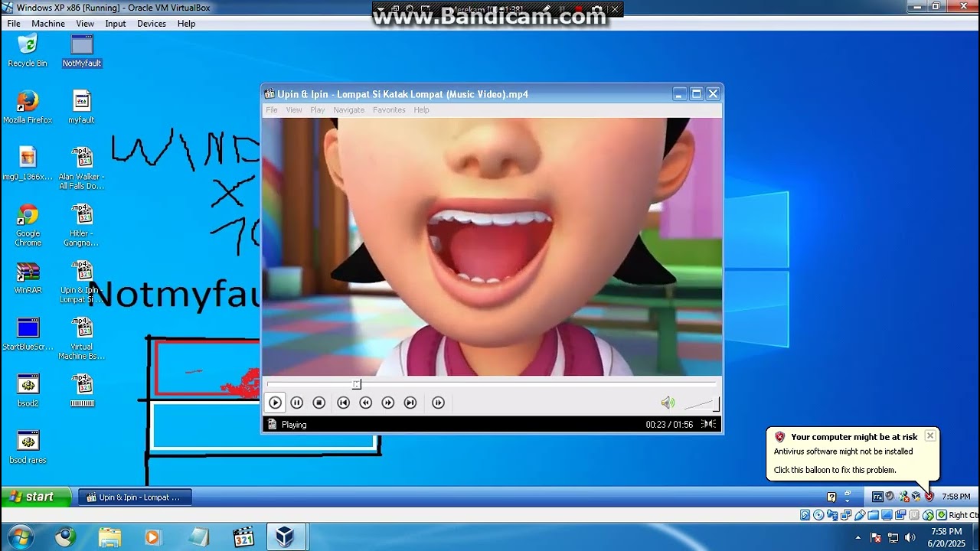This screenshot has width=980, height=551.
Task: Click the frame-step button
Action: 438,403
